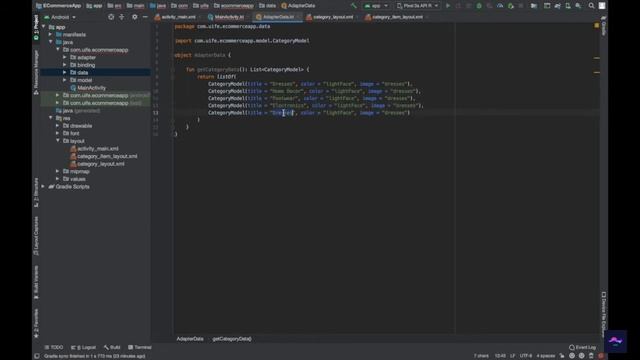Image resolution: width=640 pixels, height=360 pixels.
Task: Collapse the app module node
Action: 44,27
